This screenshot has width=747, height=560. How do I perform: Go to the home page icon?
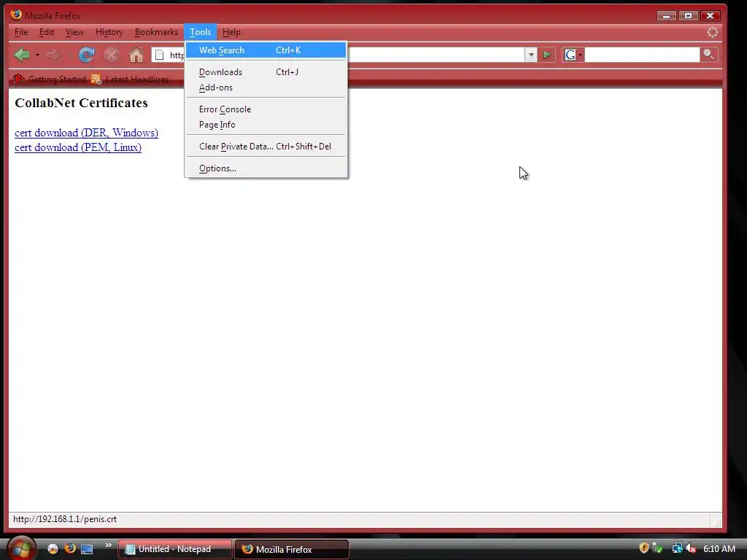pos(136,55)
